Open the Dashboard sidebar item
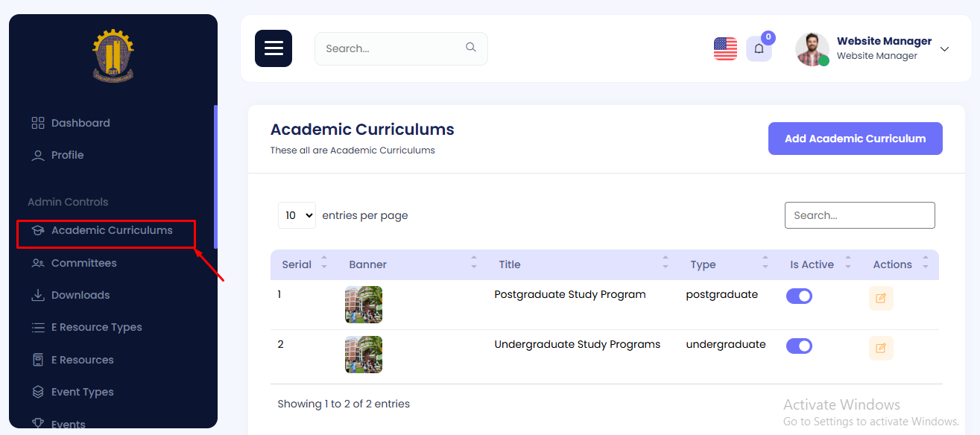Image resolution: width=980 pixels, height=435 pixels. point(80,123)
